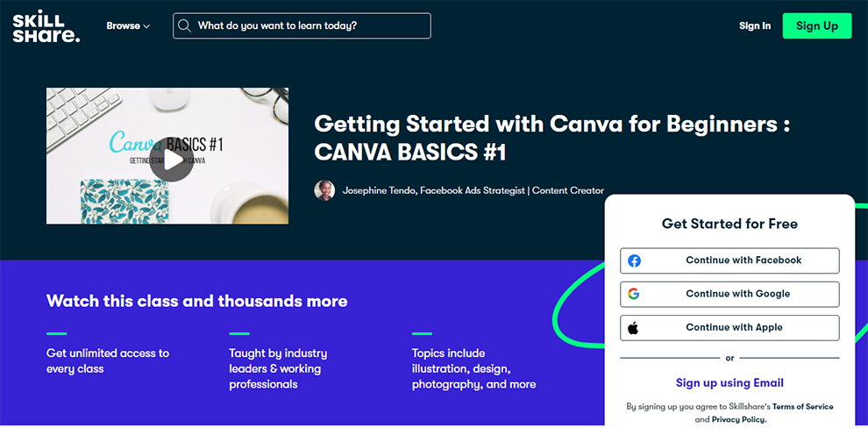This screenshot has height=428, width=868.
Task: Continue with Apple
Action: (x=729, y=328)
